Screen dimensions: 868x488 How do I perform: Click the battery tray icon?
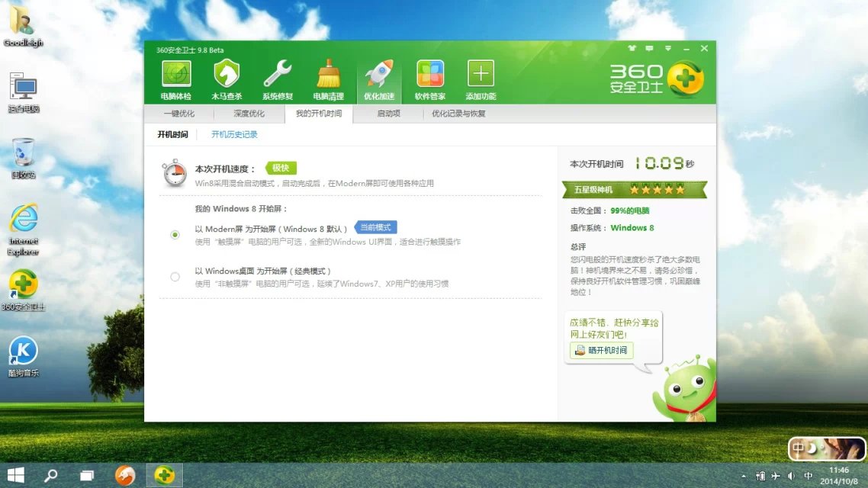click(x=760, y=476)
